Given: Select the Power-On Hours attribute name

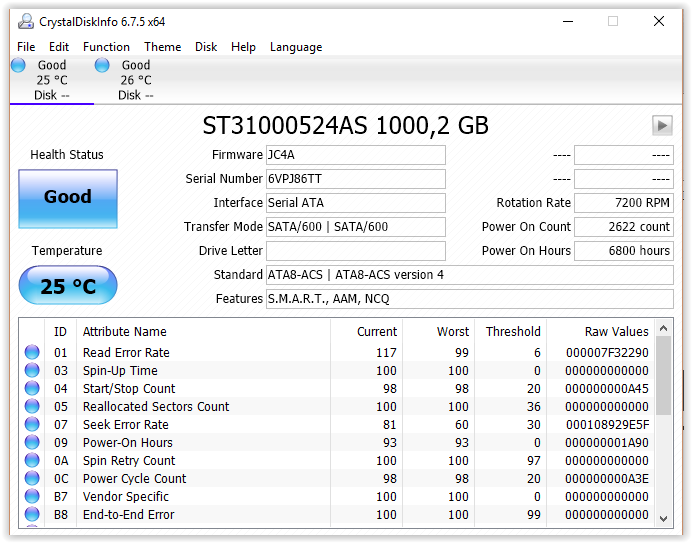Looking at the screenshot, I should pos(128,442).
